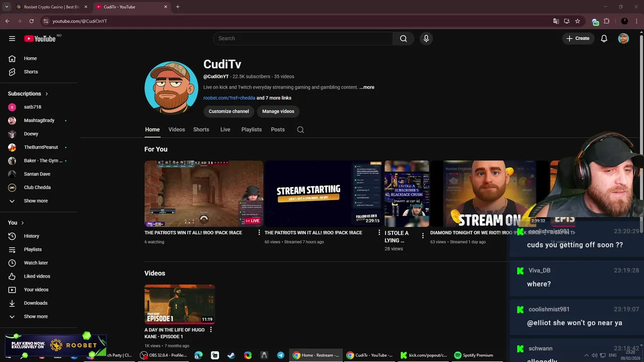Click the browser address bar URL

tap(79, 21)
